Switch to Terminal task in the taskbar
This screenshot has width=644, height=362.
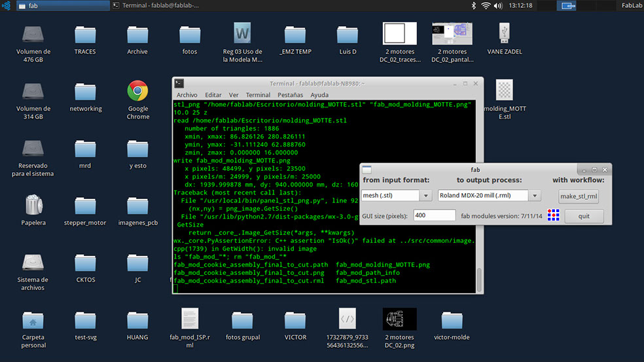pos(156,6)
